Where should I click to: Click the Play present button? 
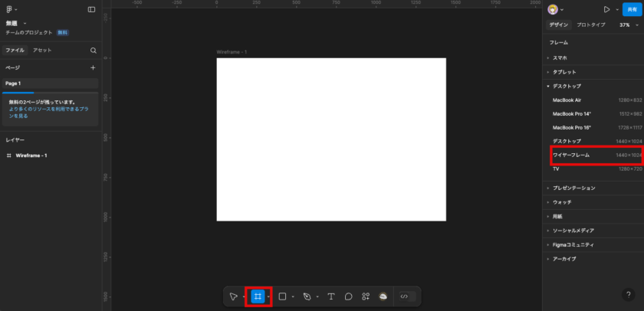[x=607, y=10]
